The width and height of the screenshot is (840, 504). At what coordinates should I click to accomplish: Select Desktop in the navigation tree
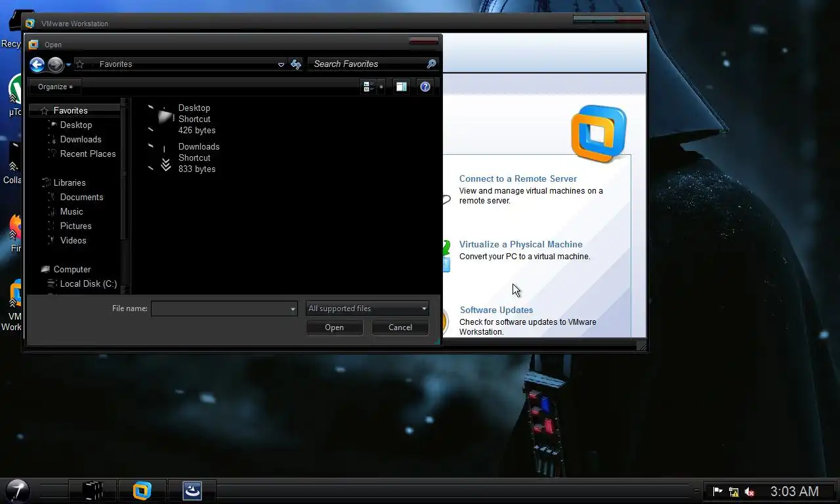[x=76, y=125]
